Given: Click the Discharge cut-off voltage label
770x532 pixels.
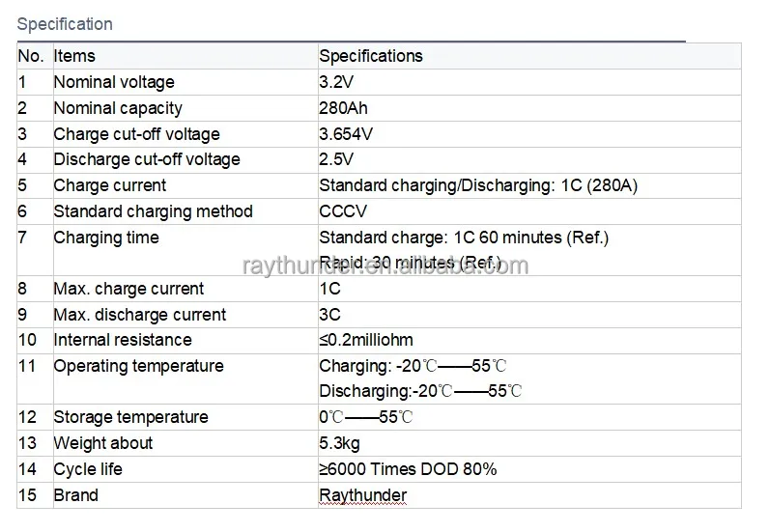Looking at the screenshot, I should pos(147,159).
